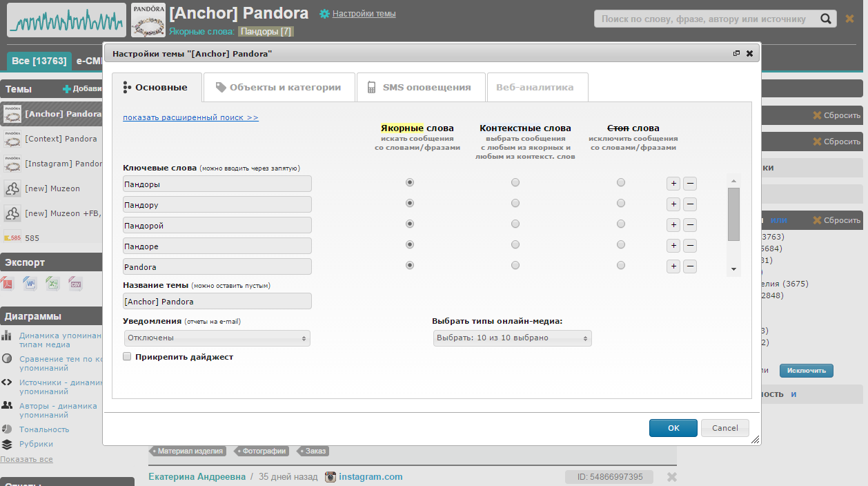Switch to SMS оповещения tab
868x486 pixels.
[420, 87]
